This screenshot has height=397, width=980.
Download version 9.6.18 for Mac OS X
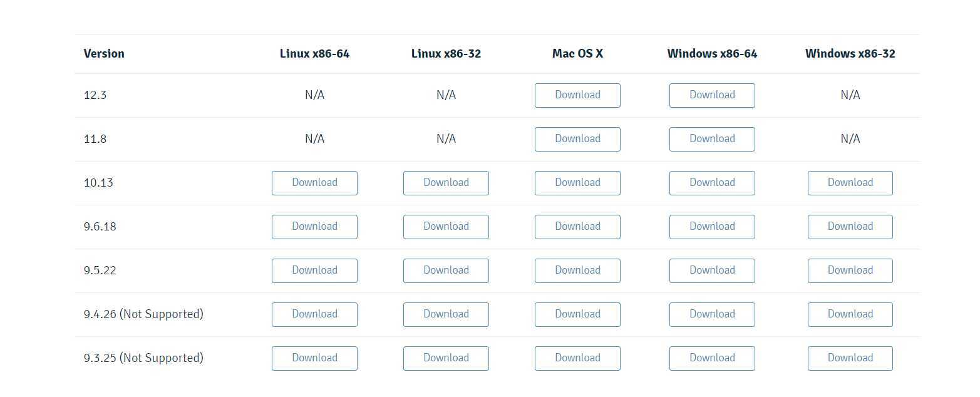click(x=577, y=227)
